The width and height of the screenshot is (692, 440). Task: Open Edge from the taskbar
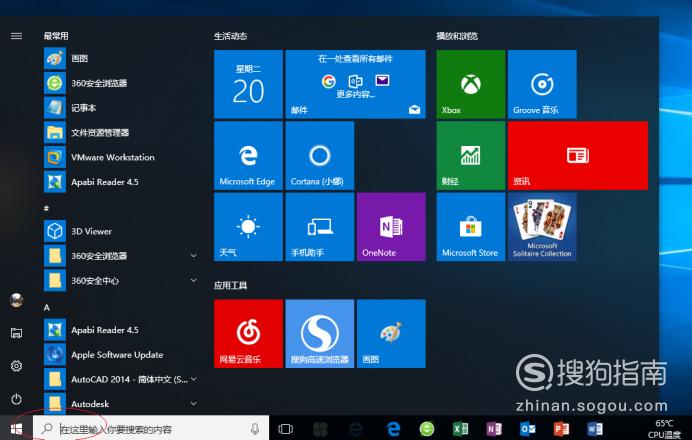[393, 429]
